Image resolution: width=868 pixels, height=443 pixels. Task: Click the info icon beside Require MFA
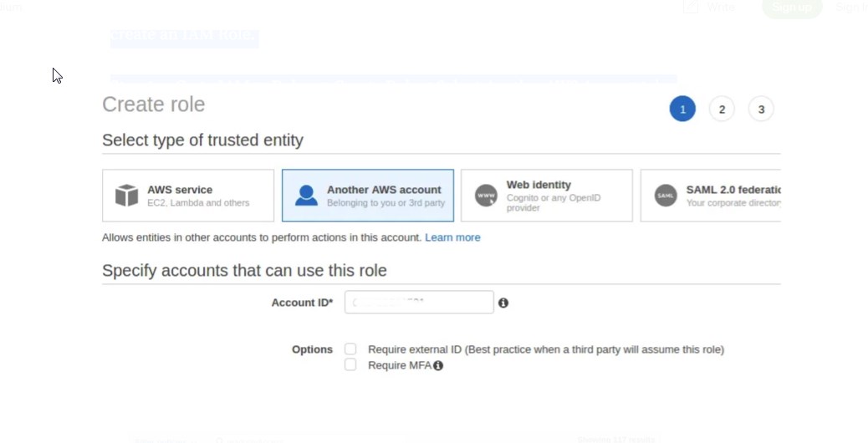[438, 365]
